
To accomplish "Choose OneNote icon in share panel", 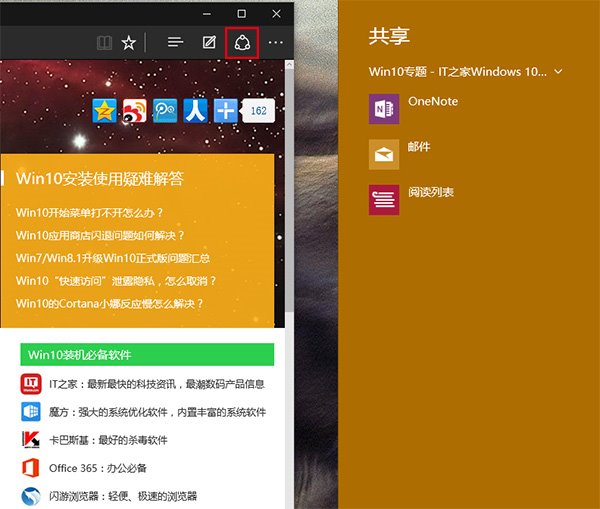I will (x=384, y=109).
